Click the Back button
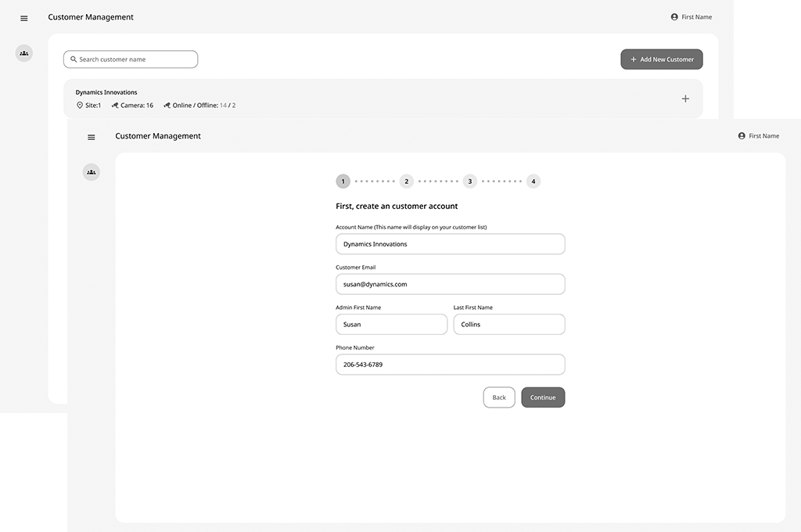The height and width of the screenshot is (532, 801). tap(499, 397)
